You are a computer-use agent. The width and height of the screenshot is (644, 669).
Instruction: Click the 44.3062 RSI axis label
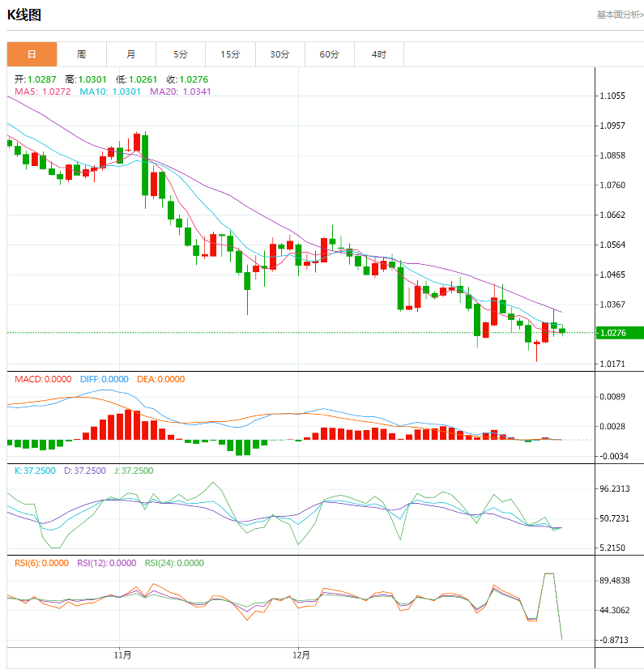615,611
